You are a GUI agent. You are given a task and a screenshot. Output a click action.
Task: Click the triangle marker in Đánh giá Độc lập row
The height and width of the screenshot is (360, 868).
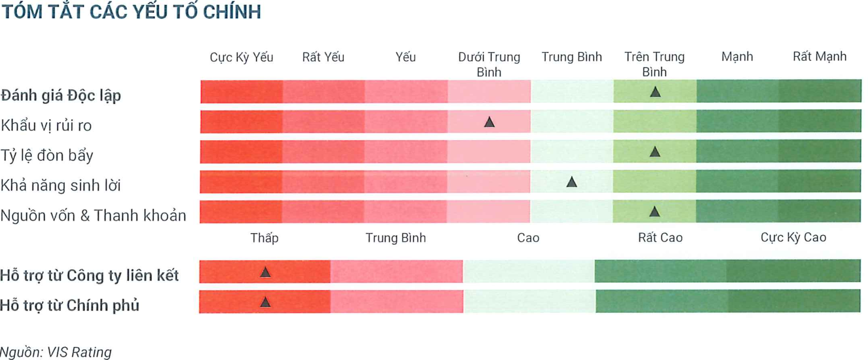click(x=655, y=92)
